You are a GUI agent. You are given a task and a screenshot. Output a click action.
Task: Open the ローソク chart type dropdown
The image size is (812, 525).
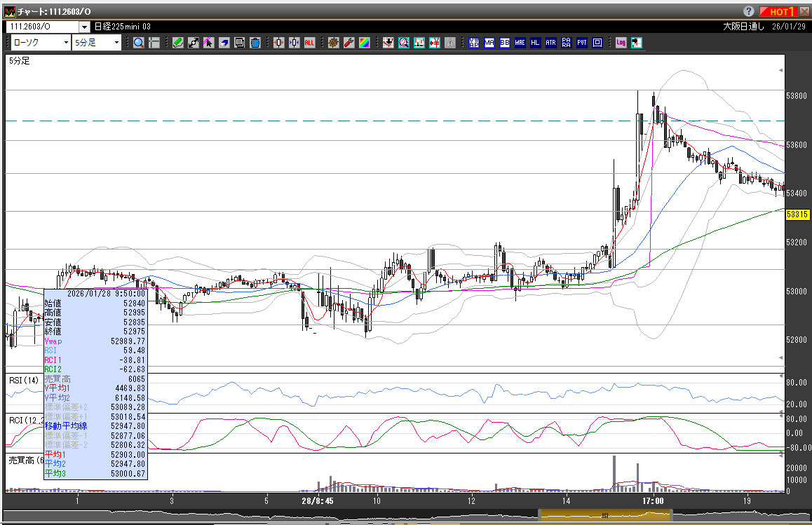click(x=41, y=43)
